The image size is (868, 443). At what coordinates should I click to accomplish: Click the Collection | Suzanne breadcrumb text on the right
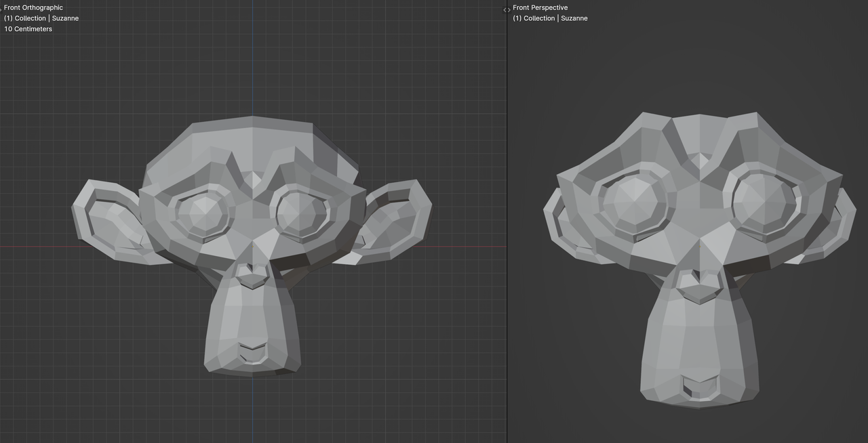(549, 18)
